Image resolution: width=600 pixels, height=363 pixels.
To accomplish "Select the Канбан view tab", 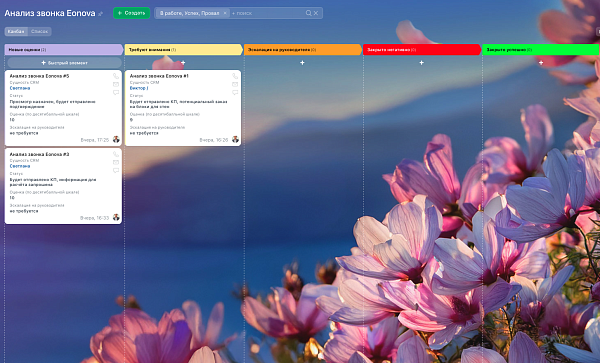I will pyautogui.click(x=16, y=31).
